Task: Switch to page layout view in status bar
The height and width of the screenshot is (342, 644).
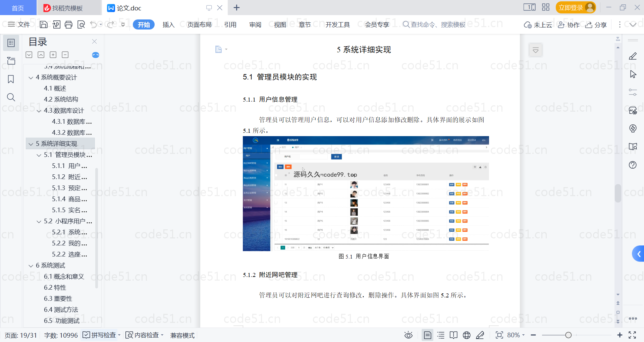Action: (427, 335)
